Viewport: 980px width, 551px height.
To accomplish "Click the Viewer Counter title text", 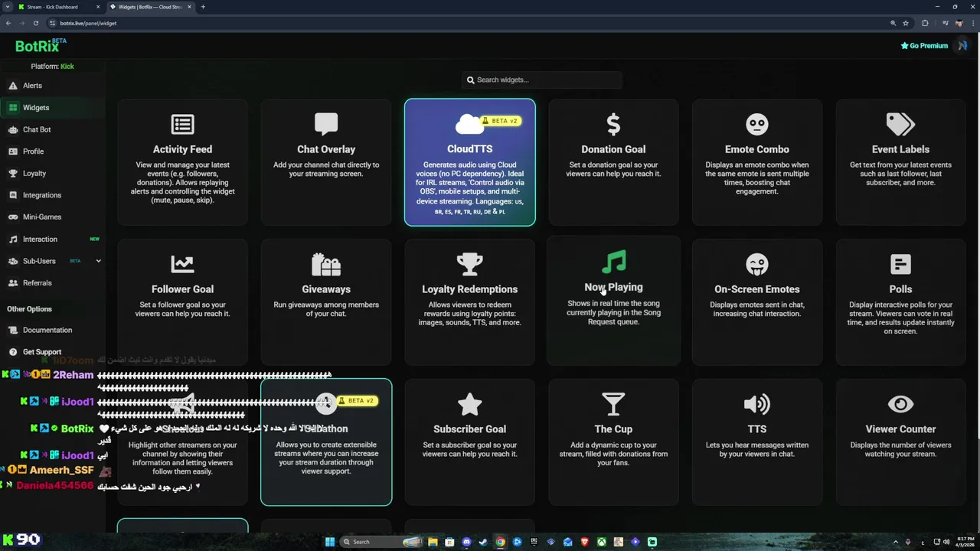I will 900,429.
